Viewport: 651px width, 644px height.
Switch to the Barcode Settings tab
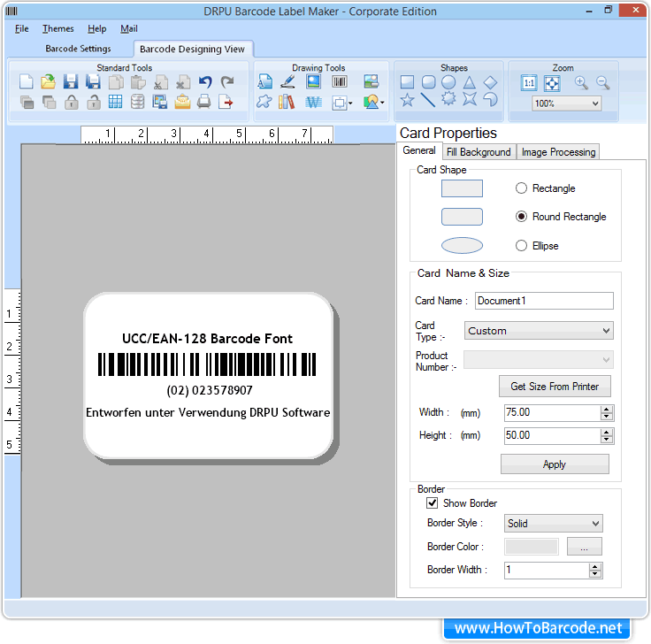point(78,49)
